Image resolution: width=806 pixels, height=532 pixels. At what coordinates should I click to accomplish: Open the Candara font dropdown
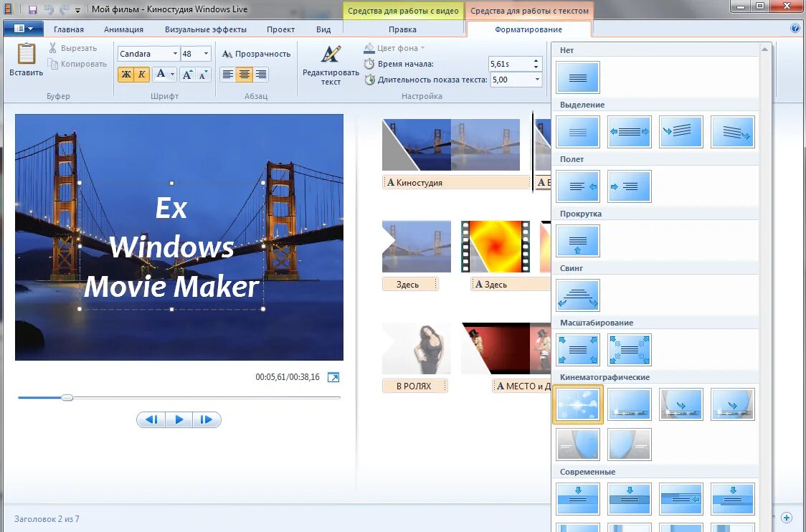pyautogui.click(x=175, y=54)
